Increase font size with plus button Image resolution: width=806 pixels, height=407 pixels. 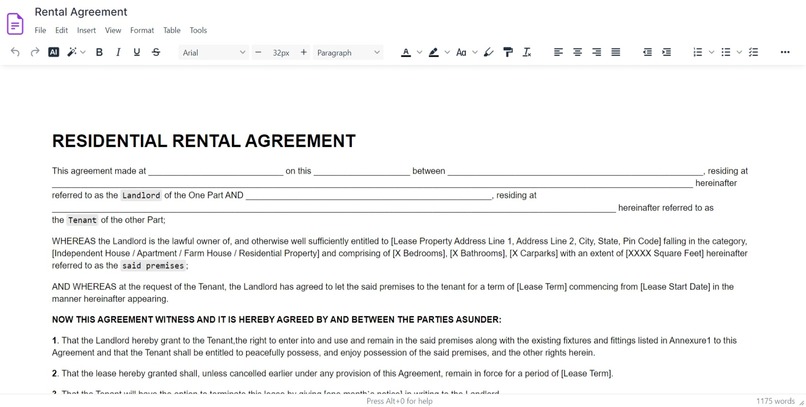(304, 52)
